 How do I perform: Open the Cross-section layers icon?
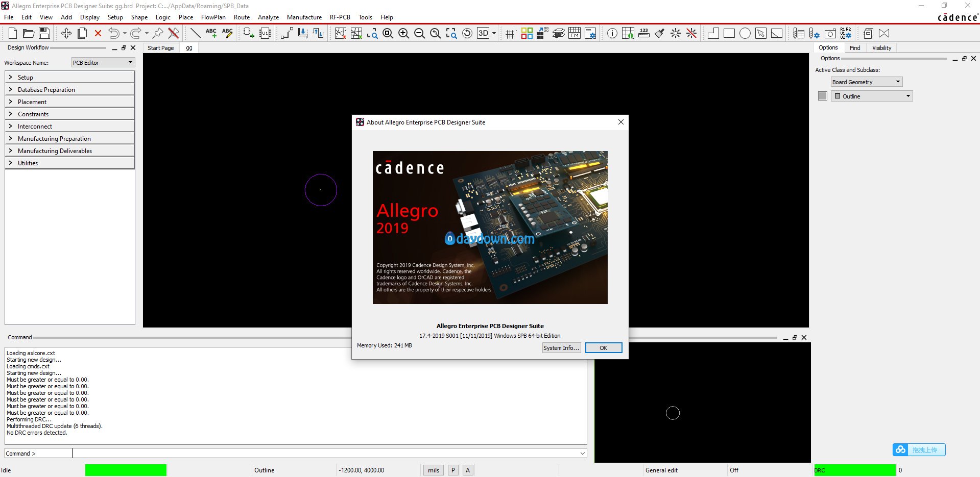coord(559,33)
